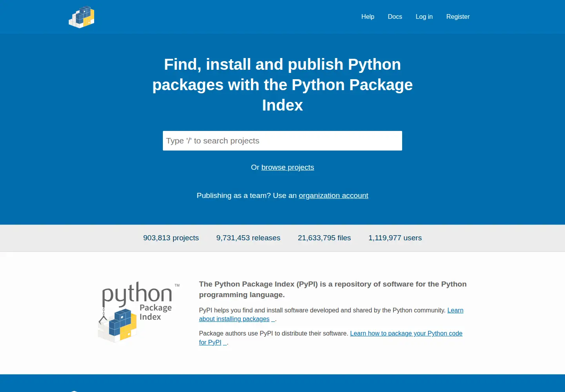Go to Log in
Viewport: 565px width, 392px height.
[424, 16]
